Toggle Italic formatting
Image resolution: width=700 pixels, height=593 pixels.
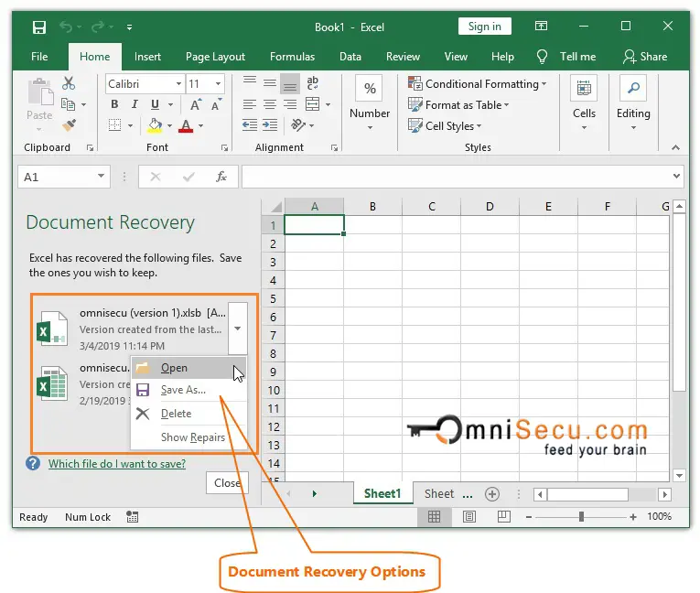[135, 104]
